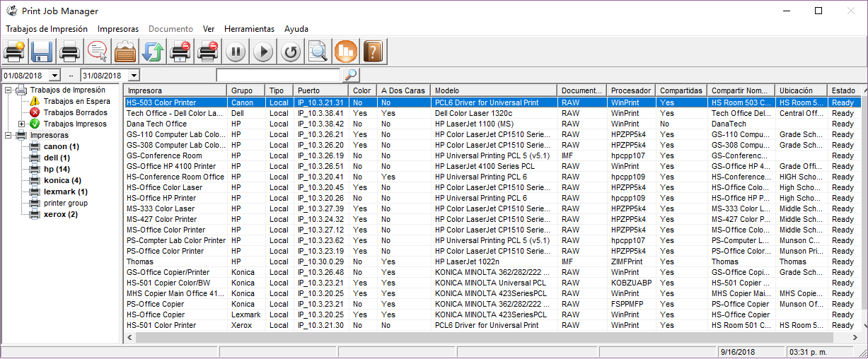This screenshot has height=359, width=868.
Task: Select the HS-501 Copier Color/BW row
Action: click(493, 283)
